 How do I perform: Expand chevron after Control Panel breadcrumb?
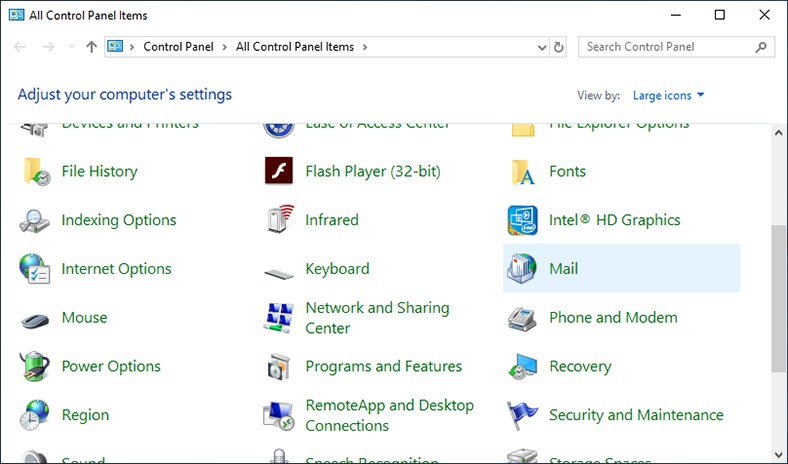(225, 47)
